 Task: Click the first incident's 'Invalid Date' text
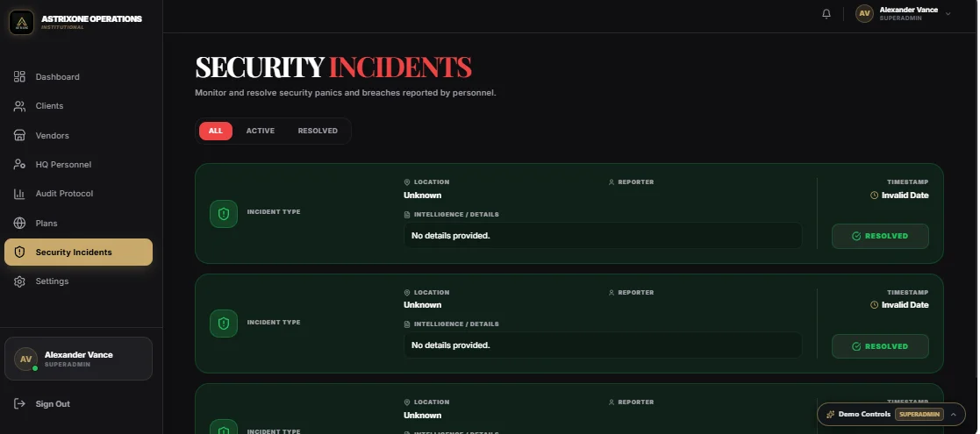click(x=905, y=196)
